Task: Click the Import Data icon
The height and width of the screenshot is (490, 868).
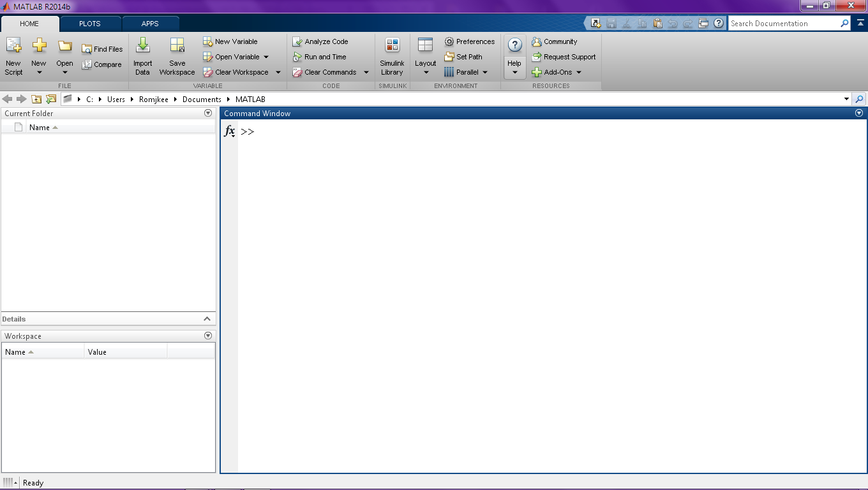Action: click(143, 46)
